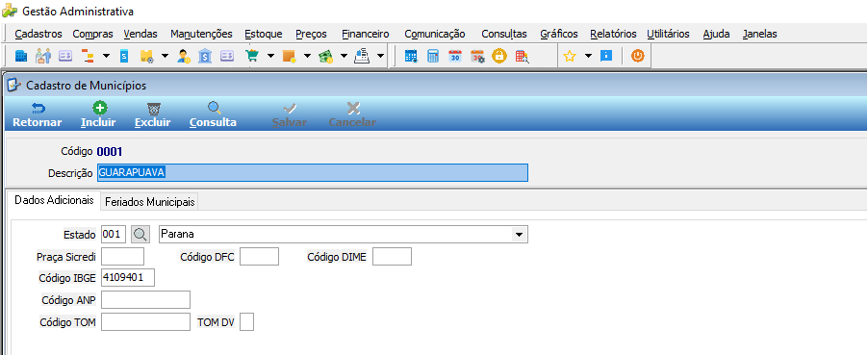Image resolution: width=868 pixels, height=355 pixels.
Task: Click the yellow padlock icon
Action: [499, 56]
